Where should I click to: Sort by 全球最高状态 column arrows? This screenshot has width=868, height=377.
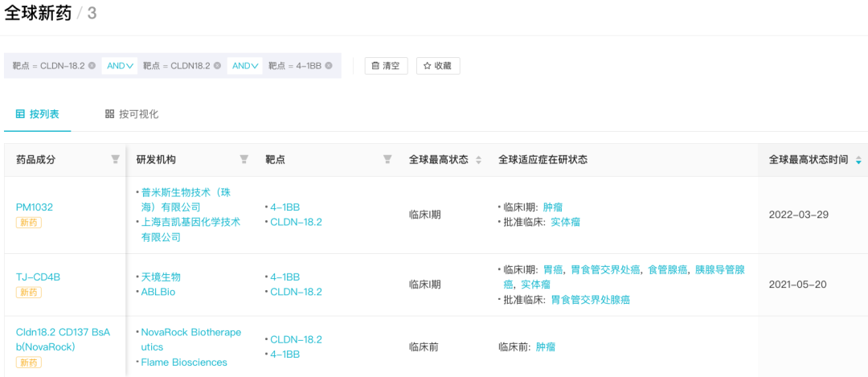tap(479, 160)
